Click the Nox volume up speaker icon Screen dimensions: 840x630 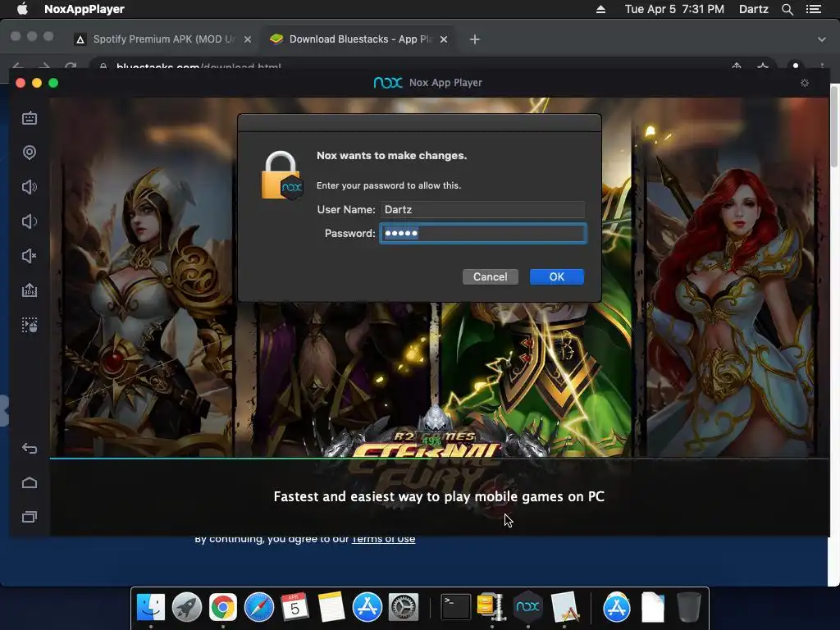point(30,187)
